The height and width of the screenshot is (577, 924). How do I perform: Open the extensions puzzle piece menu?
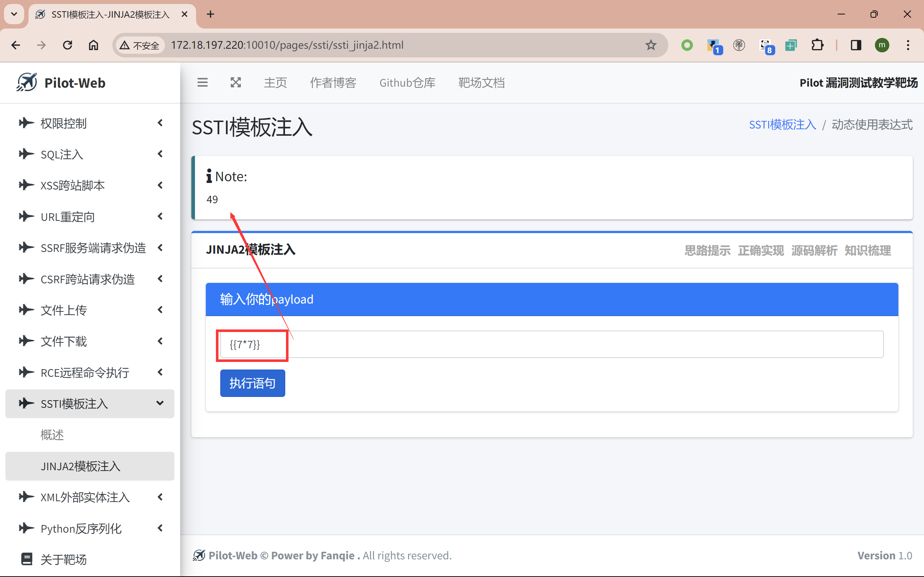click(817, 45)
